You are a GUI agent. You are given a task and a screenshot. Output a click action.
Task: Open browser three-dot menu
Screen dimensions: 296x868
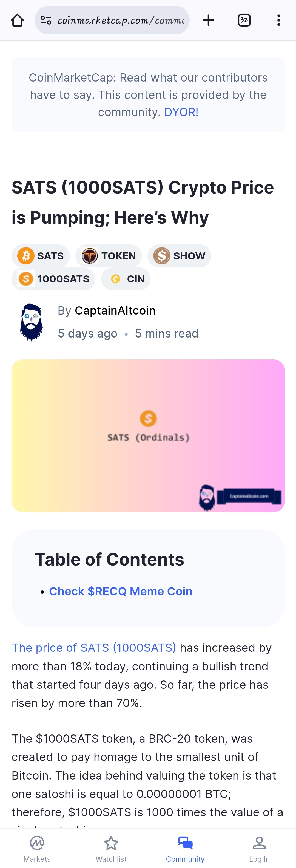click(x=278, y=20)
